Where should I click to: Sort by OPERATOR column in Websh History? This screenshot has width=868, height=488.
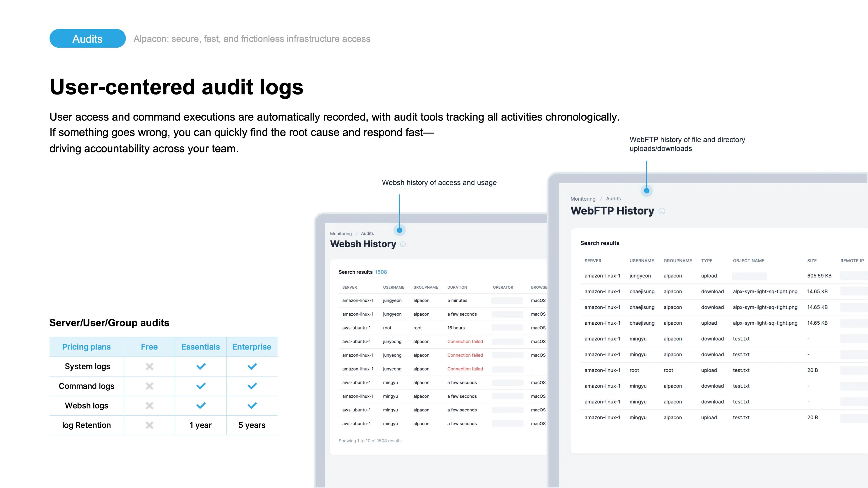tap(503, 287)
